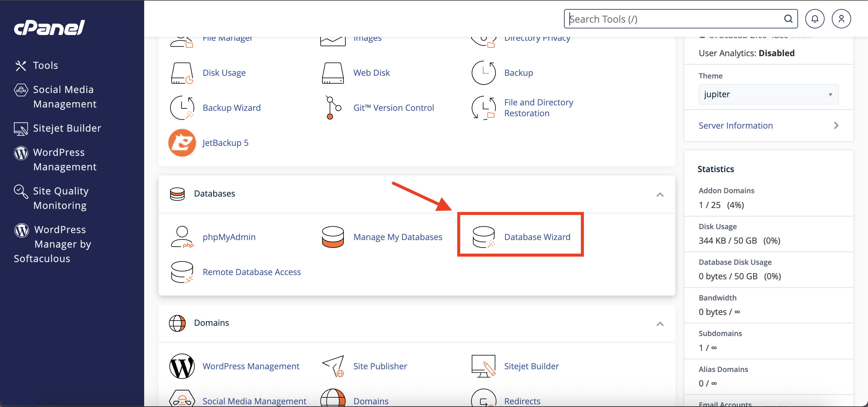Click the cPanel logo
This screenshot has height=407, width=868.
point(49,28)
